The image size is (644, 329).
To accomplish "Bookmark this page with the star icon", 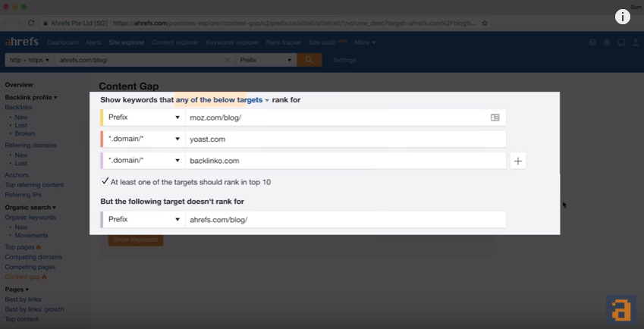I will coord(485,23).
